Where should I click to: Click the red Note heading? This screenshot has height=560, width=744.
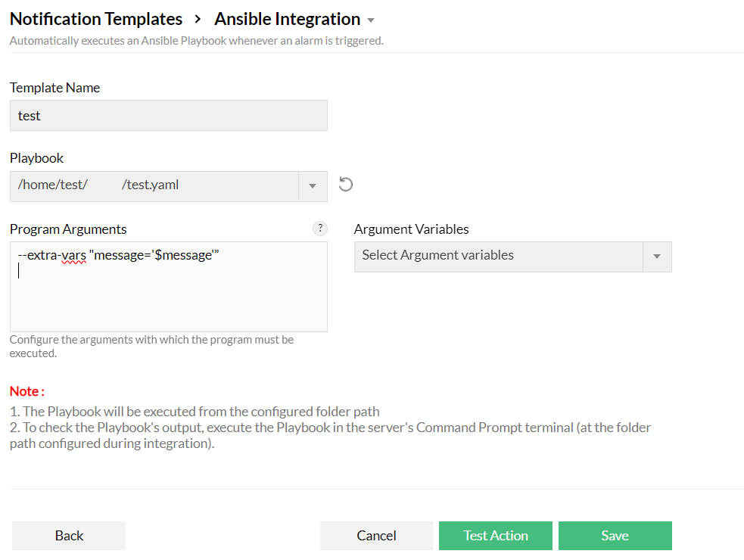27,391
